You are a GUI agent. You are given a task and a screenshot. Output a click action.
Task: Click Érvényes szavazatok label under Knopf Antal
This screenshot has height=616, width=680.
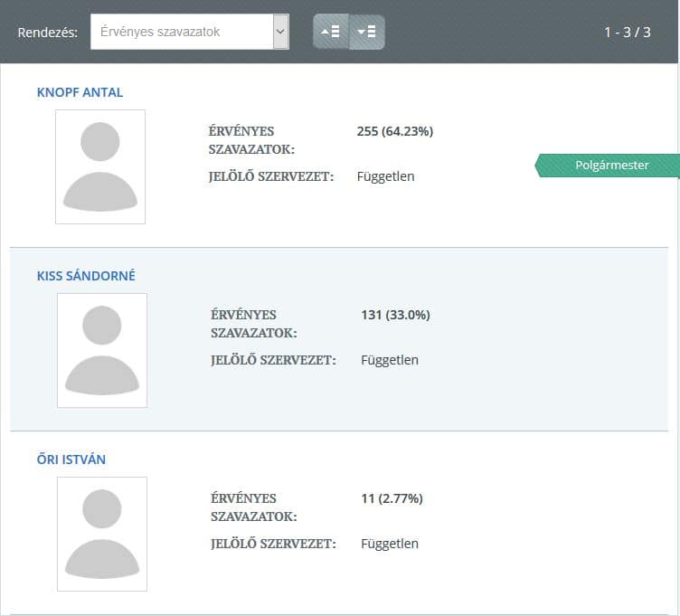[251, 140]
